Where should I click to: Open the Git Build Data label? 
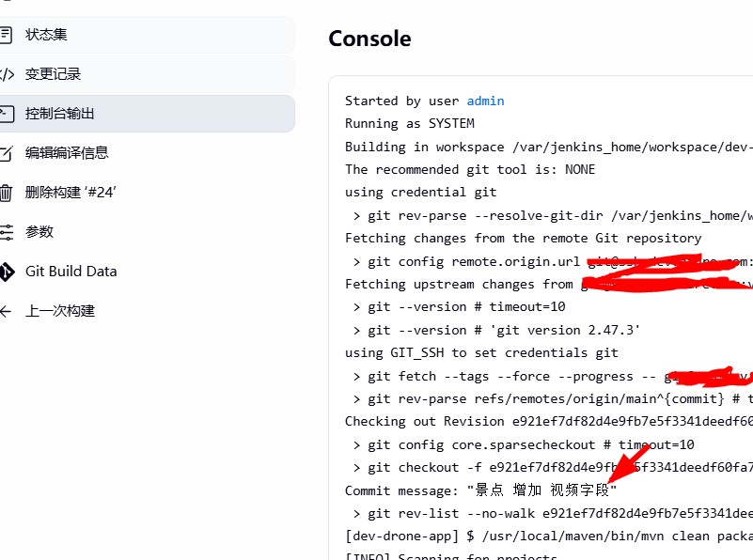[71, 272]
